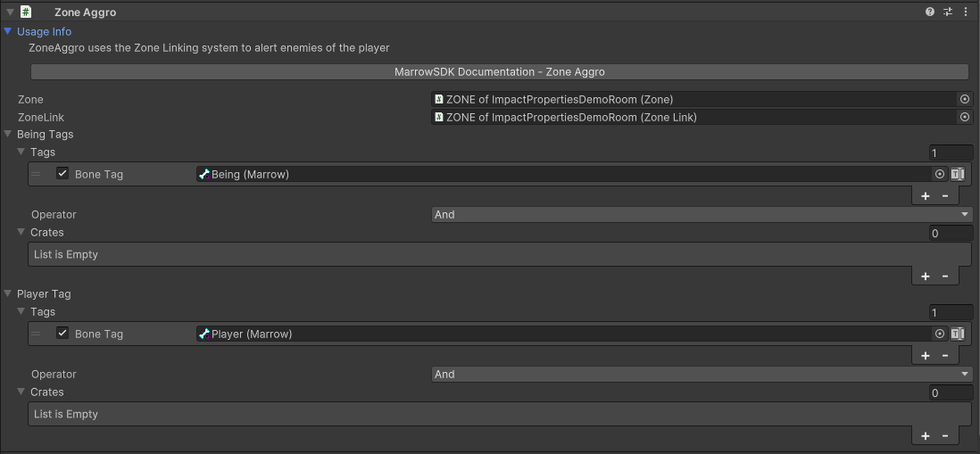This screenshot has width=980, height=454.
Task: Uncheck the Bone Tag checkbox under Player Tag
Action: click(x=62, y=334)
